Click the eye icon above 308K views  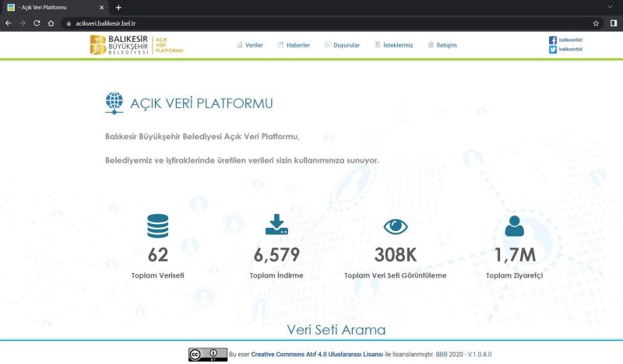click(x=396, y=226)
